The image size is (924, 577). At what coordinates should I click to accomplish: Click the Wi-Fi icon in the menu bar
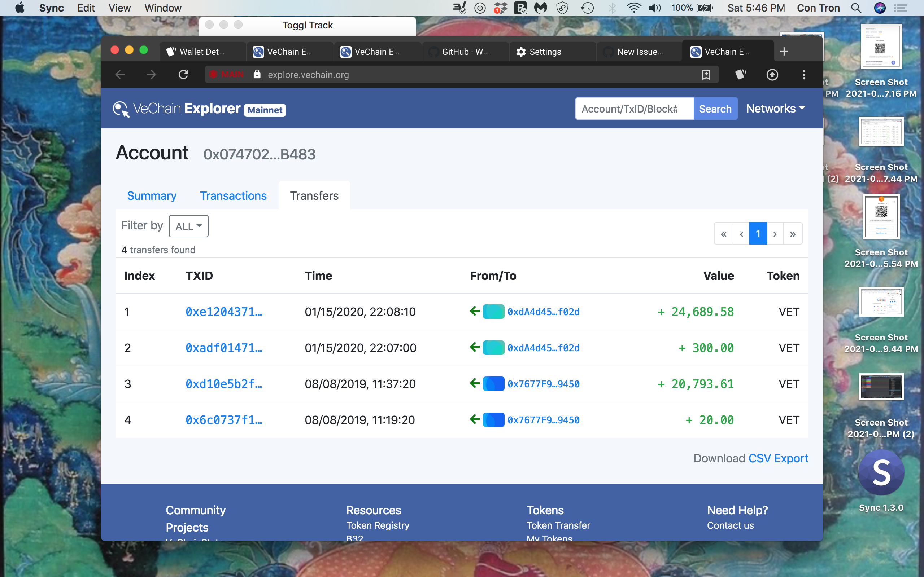pos(634,8)
